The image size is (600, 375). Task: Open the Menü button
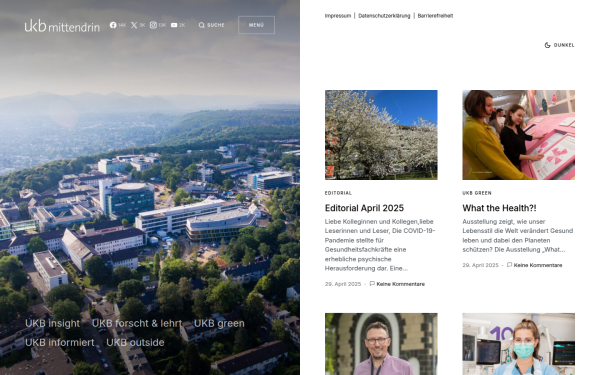pos(256,25)
